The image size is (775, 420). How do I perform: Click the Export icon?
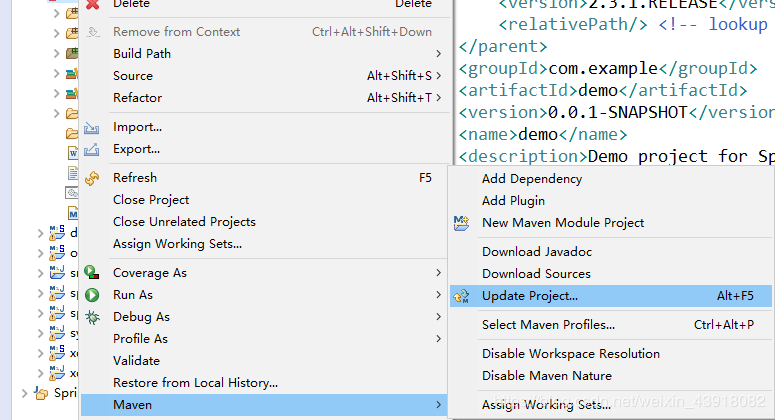tap(93, 149)
